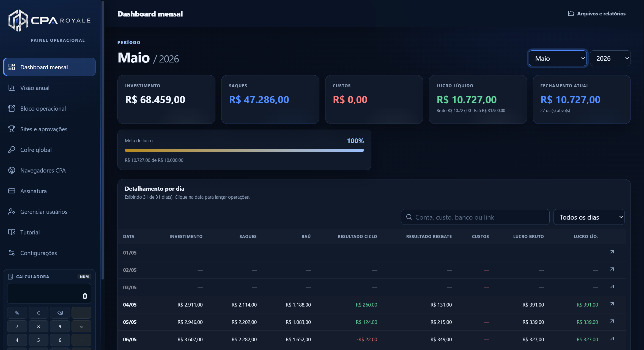Image resolution: width=644 pixels, height=350 pixels.
Task: Open day 03/05 arrow icon
Action: (x=612, y=287)
